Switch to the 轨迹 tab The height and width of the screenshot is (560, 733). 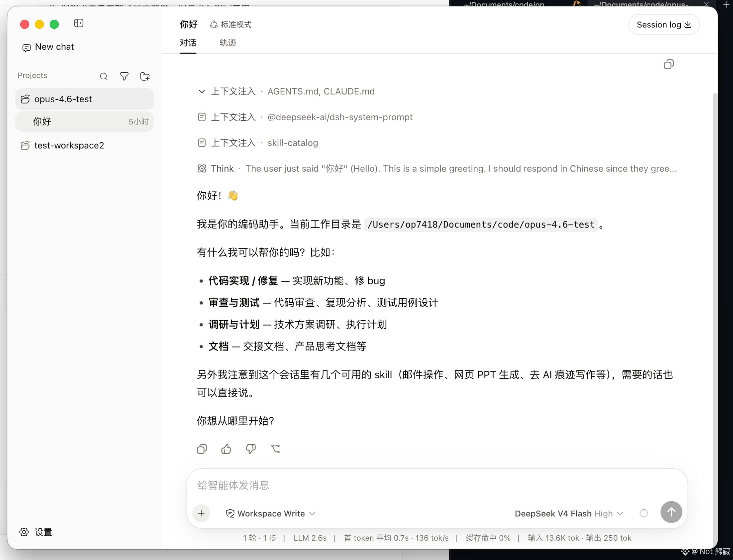(x=228, y=43)
